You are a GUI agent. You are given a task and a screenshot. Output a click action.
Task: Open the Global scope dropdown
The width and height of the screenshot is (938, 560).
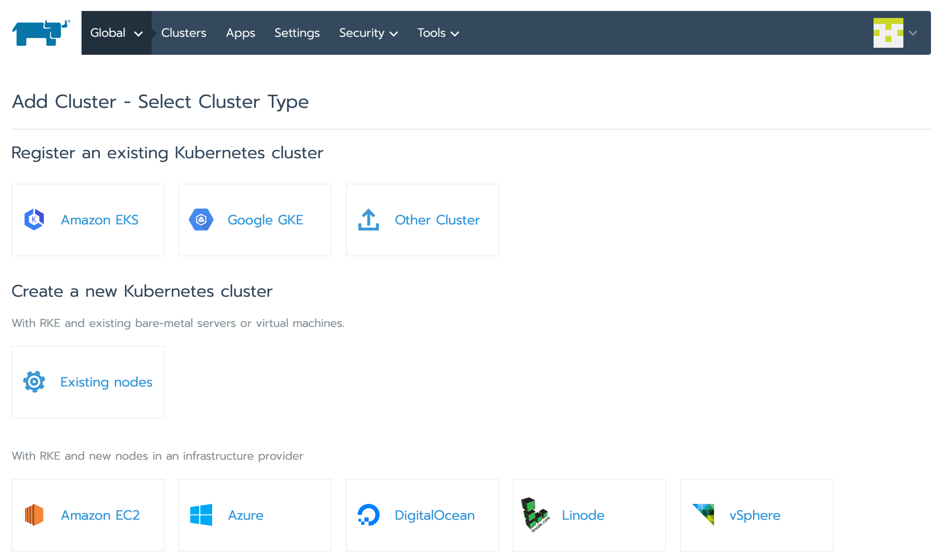point(116,33)
